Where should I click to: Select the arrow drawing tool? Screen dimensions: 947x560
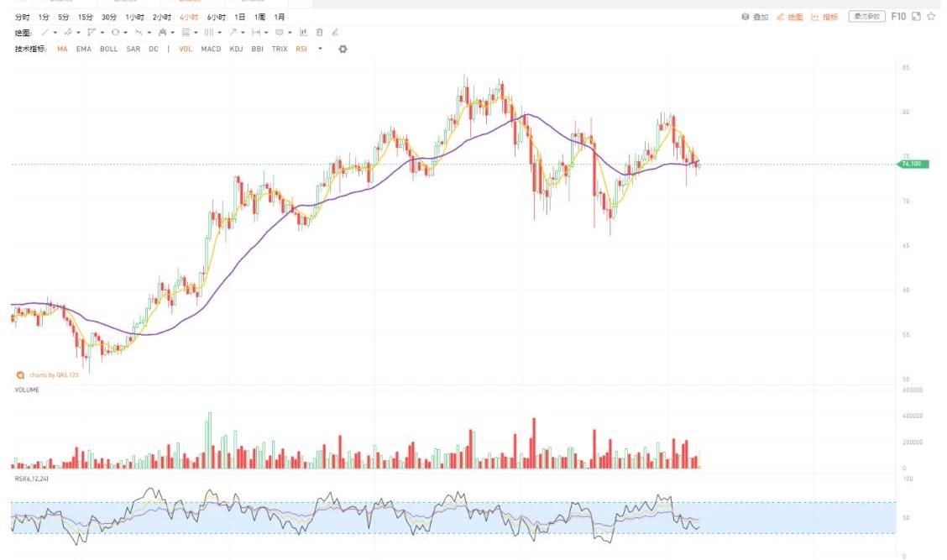pyautogui.click(x=233, y=33)
